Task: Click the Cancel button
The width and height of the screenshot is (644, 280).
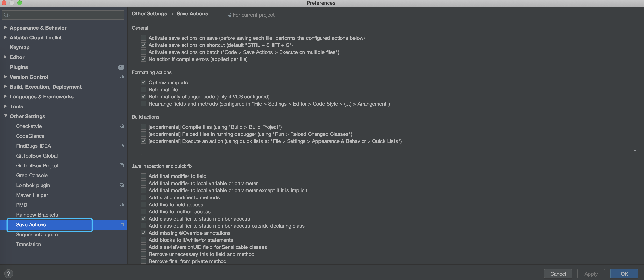Action: (558, 274)
